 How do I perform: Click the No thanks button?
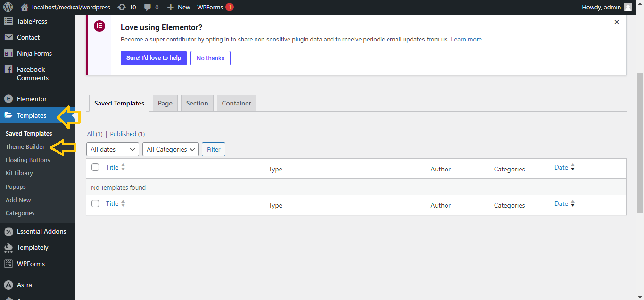210,58
